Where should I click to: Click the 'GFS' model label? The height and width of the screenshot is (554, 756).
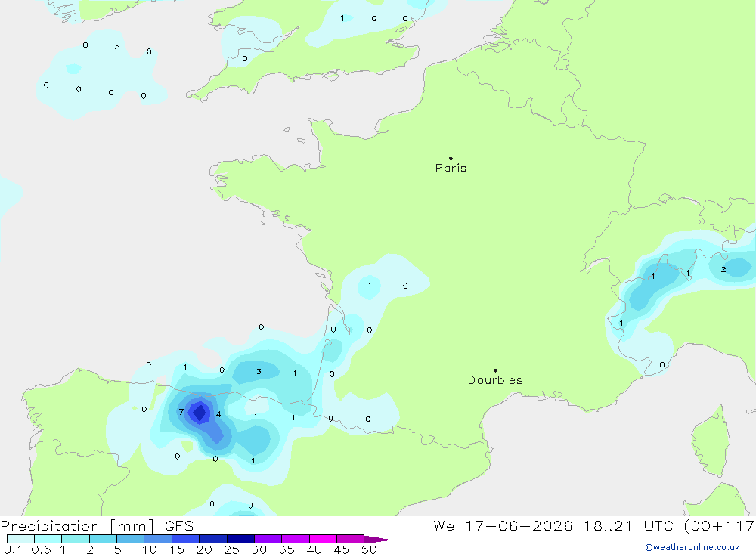coord(179,526)
